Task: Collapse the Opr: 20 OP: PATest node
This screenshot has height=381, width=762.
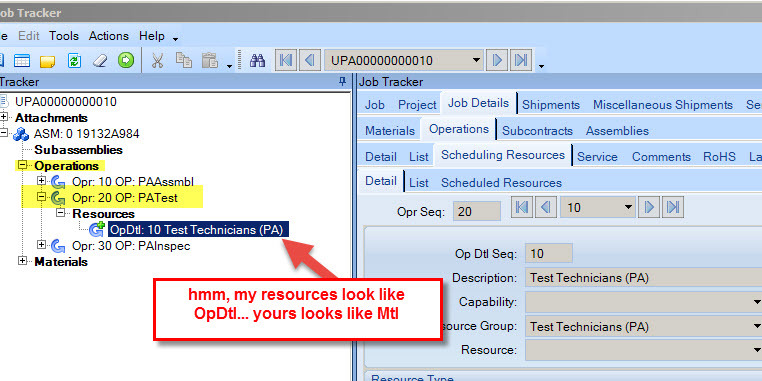Action: tap(41, 197)
